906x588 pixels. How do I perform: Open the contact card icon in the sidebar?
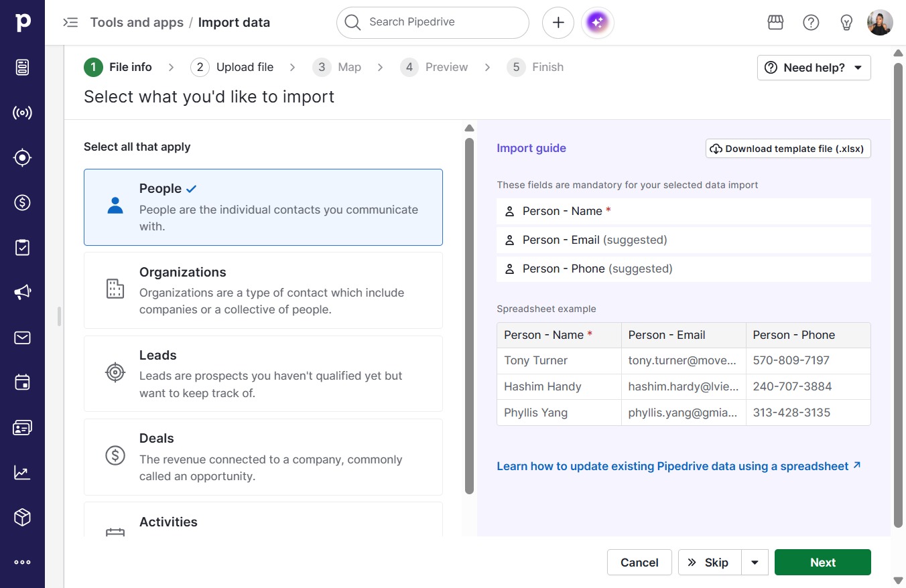[x=23, y=427]
